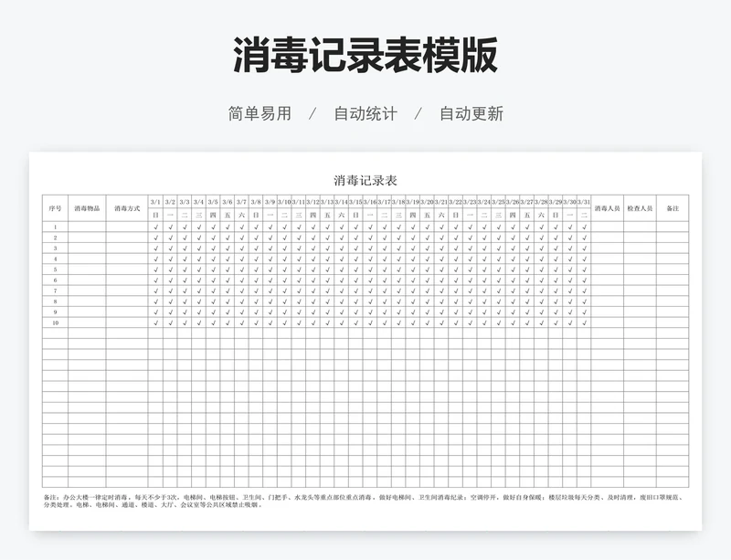Select row number 3 in 序号 column
Image resolution: width=731 pixels, height=560 pixels.
pos(55,248)
